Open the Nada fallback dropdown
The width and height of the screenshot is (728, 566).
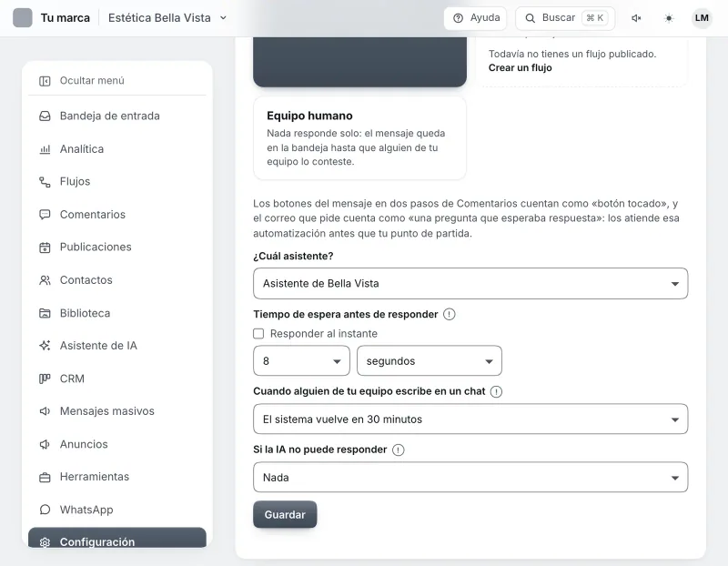click(x=470, y=478)
